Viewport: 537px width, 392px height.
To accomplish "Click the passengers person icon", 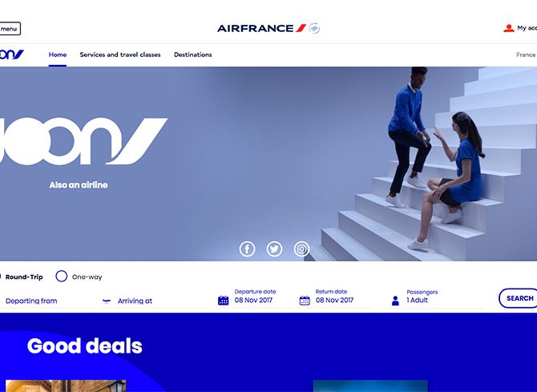I will [x=395, y=301].
